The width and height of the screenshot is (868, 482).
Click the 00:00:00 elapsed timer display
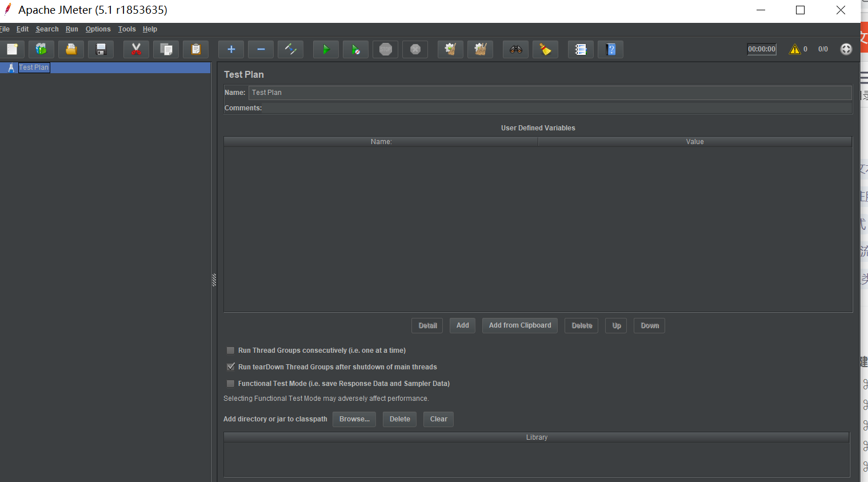click(762, 49)
